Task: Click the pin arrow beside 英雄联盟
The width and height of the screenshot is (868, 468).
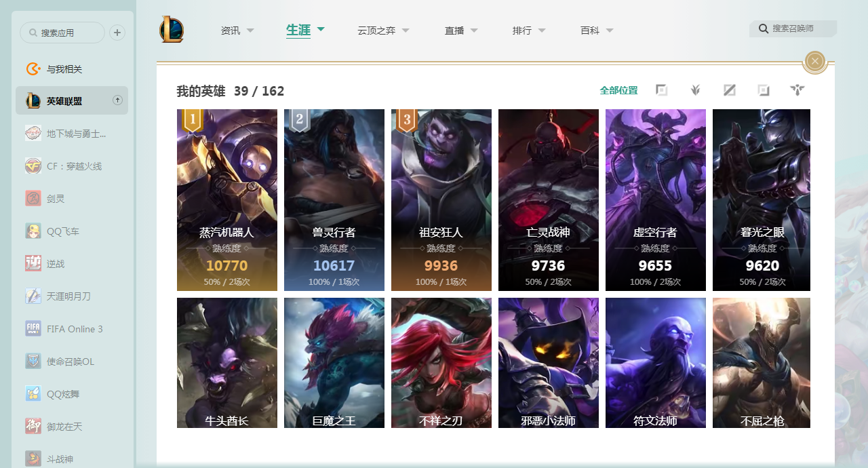Action: 117,100
